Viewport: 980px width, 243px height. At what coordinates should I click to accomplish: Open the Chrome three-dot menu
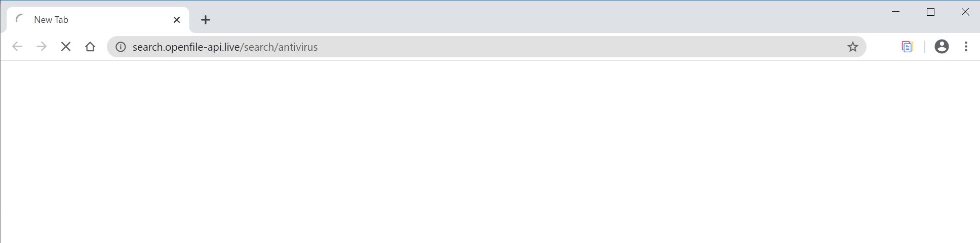pos(966,47)
